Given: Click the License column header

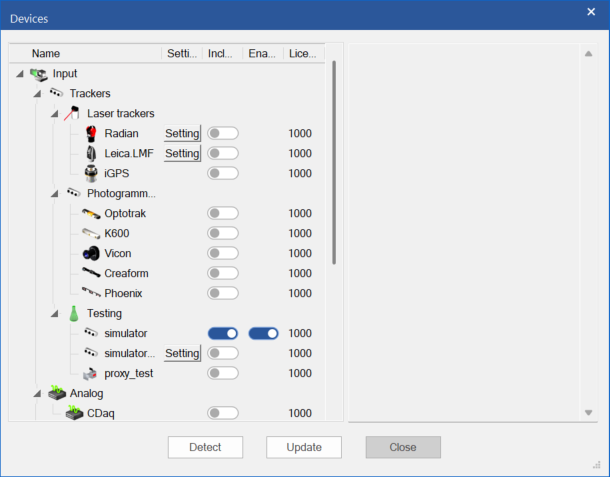Looking at the screenshot, I should click(301, 53).
